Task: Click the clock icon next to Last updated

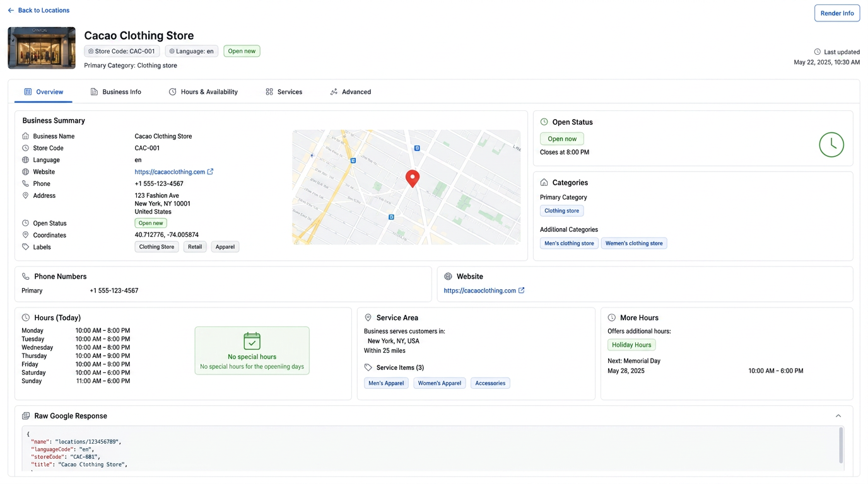Action: (818, 52)
